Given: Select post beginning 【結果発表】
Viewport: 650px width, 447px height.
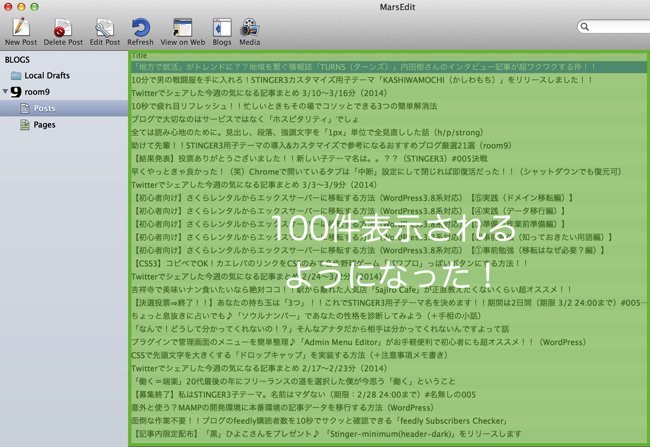Looking at the screenshot, I should click(x=388, y=159).
